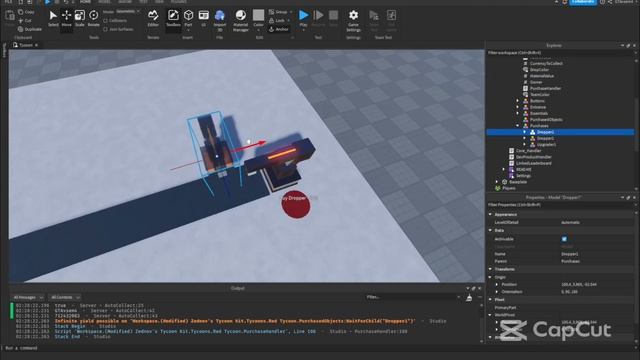
Task: Select the Settings item in Explorer
Action: click(523, 176)
